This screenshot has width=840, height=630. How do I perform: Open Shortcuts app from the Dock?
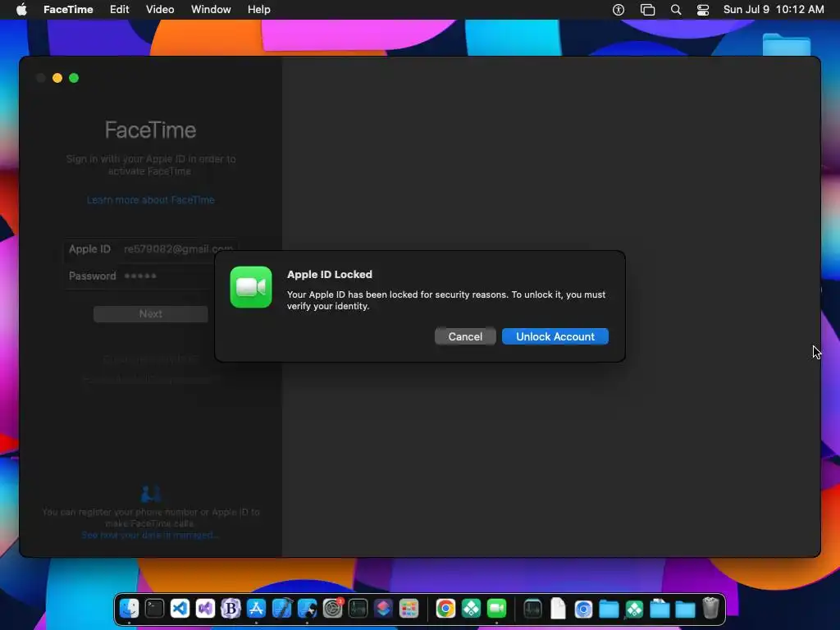coord(384,609)
